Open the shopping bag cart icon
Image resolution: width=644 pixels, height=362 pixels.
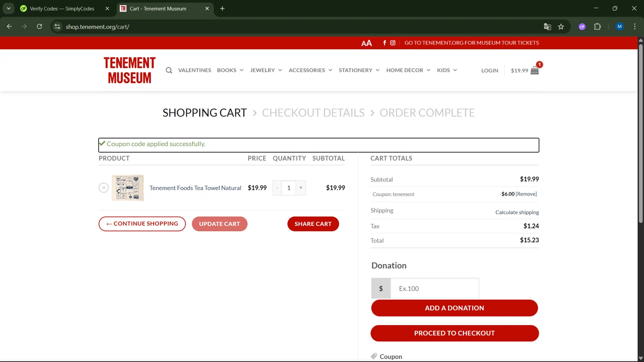535,70
